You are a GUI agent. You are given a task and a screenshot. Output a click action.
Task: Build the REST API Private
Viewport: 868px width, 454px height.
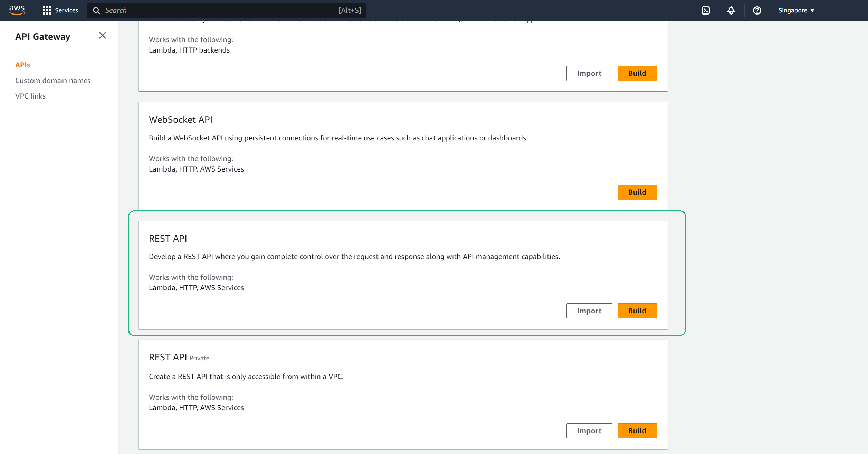pos(637,431)
